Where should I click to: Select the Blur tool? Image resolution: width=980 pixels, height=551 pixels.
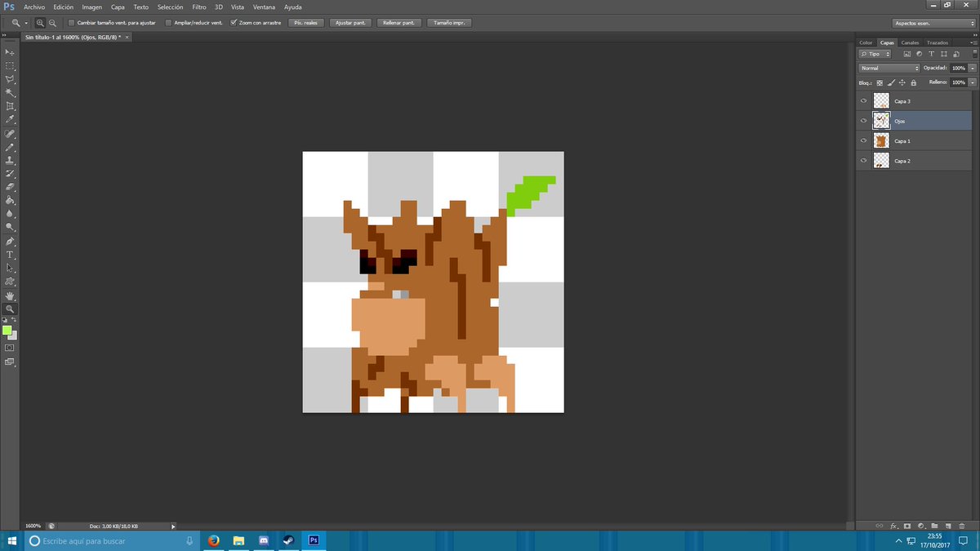tap(10, 215)
